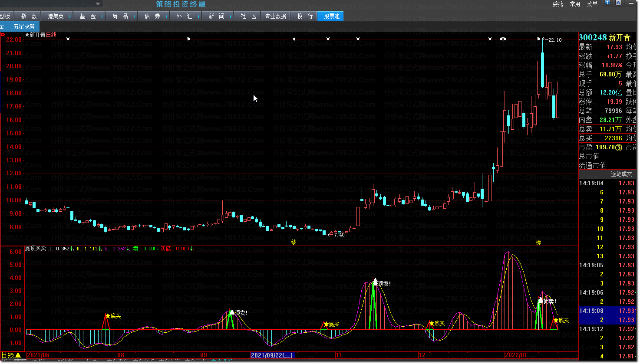Open the 专业数据 tab
Image resolution: width=640 pixels, height=364 pixels.
click(276, 16)
